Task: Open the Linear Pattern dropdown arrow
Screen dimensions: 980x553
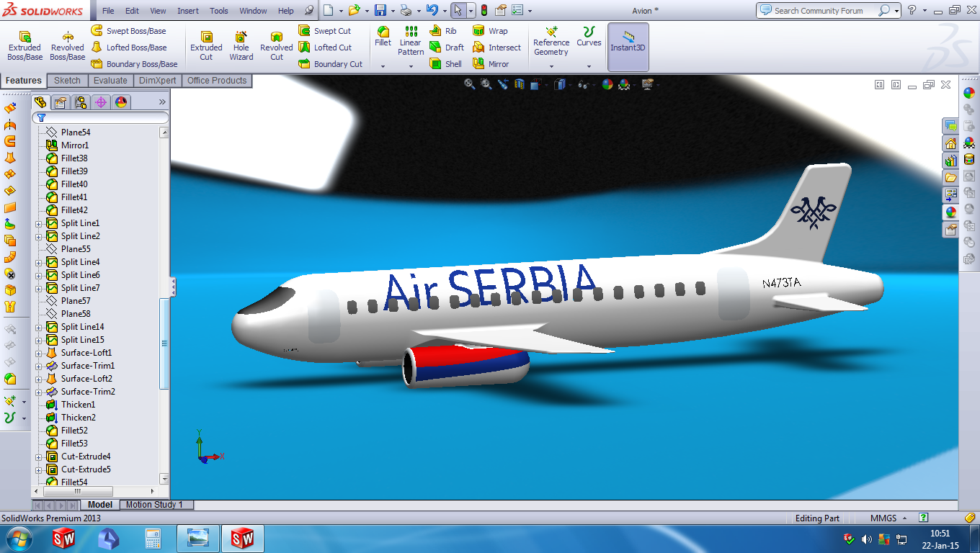Action: (411, 66)
